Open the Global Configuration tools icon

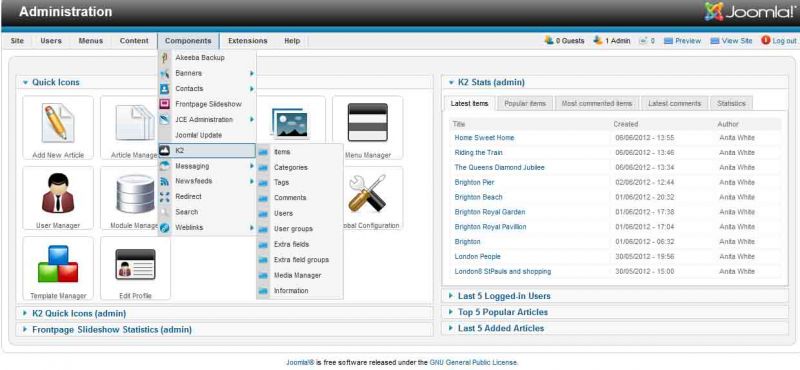coord(367,198)
